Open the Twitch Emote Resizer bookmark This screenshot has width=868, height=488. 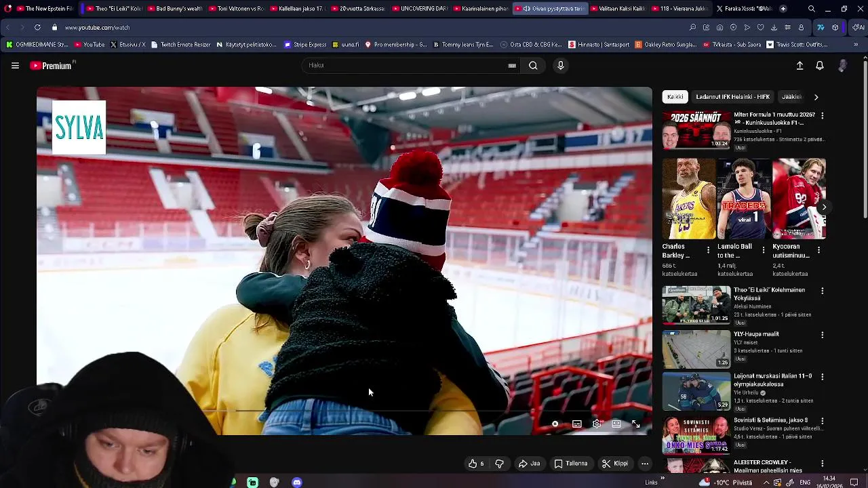180,45
